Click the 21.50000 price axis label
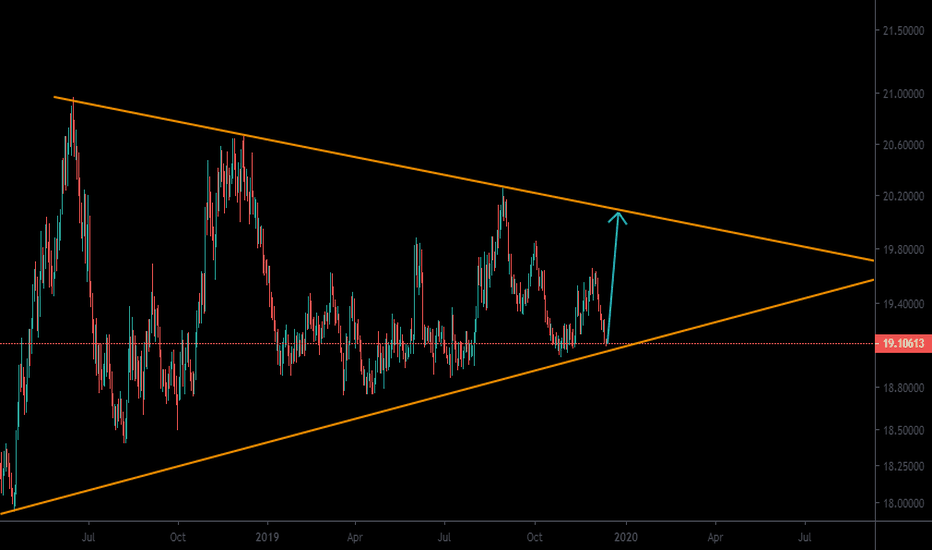932x550 pixels. click(903, 30)
